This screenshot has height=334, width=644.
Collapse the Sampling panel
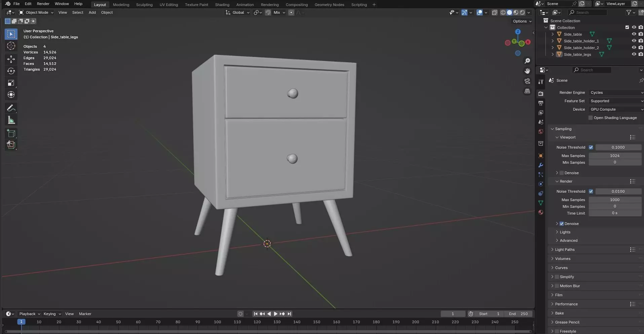point(563,129)
